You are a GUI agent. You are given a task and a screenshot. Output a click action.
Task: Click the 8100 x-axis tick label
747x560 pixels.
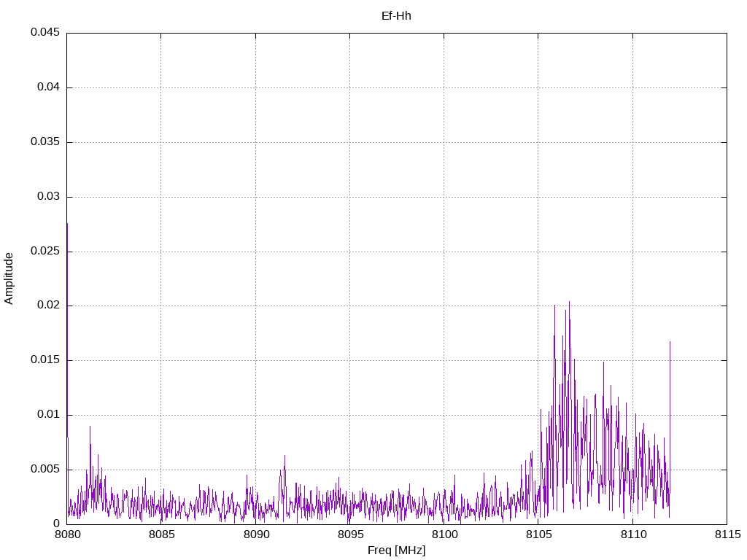[444, 535]
